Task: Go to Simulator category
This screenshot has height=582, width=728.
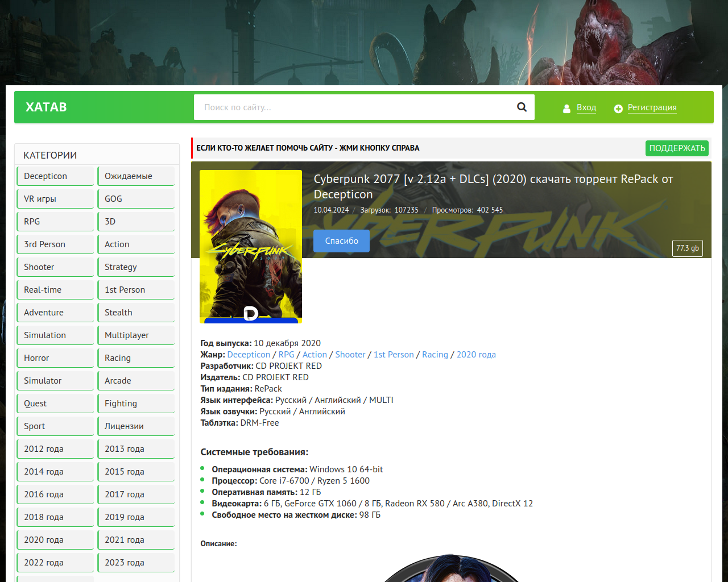Action: (x=55, y=381)
